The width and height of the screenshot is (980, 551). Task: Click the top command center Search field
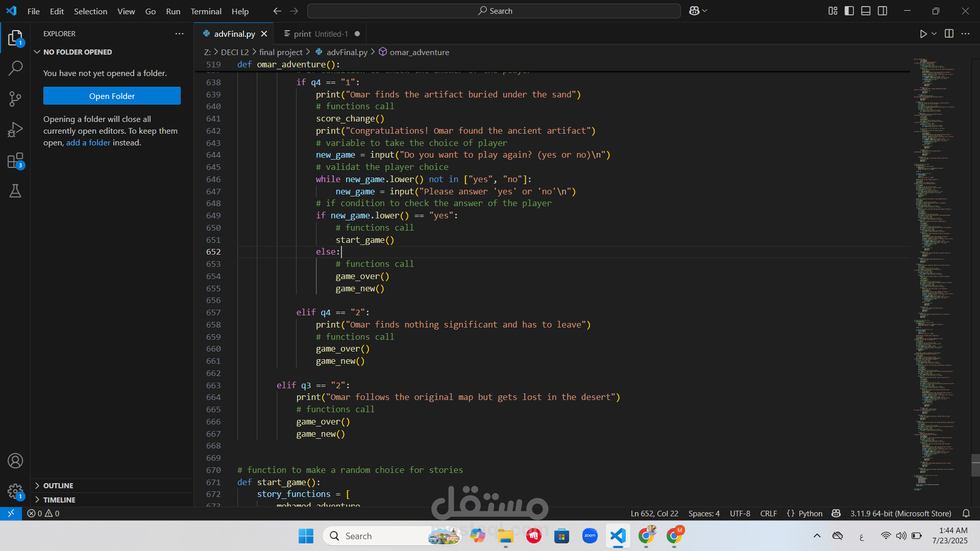click(494, 11)
